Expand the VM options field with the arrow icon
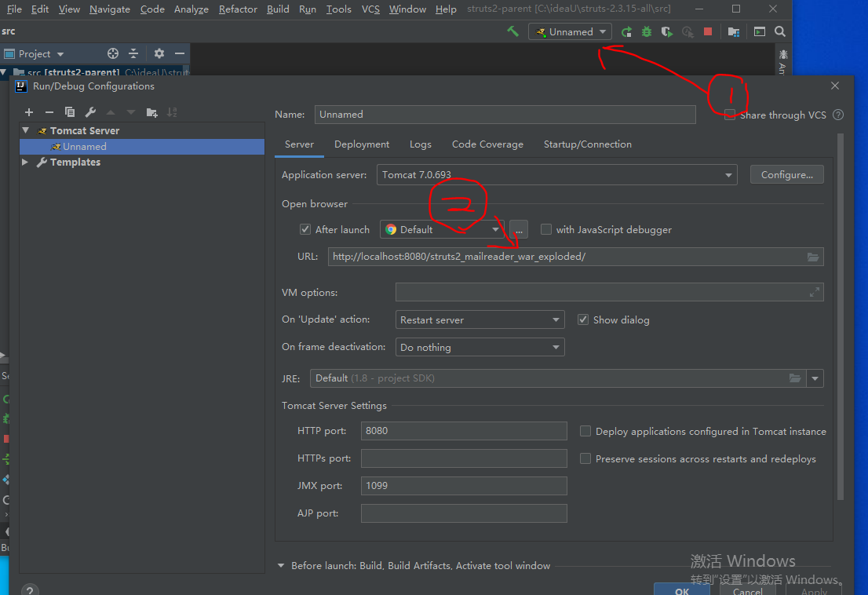This screenshot has width=868, height=595. pyautogui.click(x=815, y=292)
